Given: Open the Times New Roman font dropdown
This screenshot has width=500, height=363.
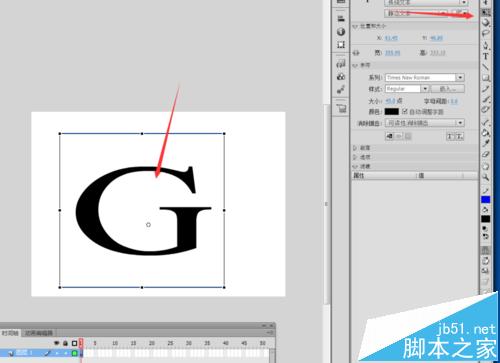Looking at the screenshot, I should [460, 78].
